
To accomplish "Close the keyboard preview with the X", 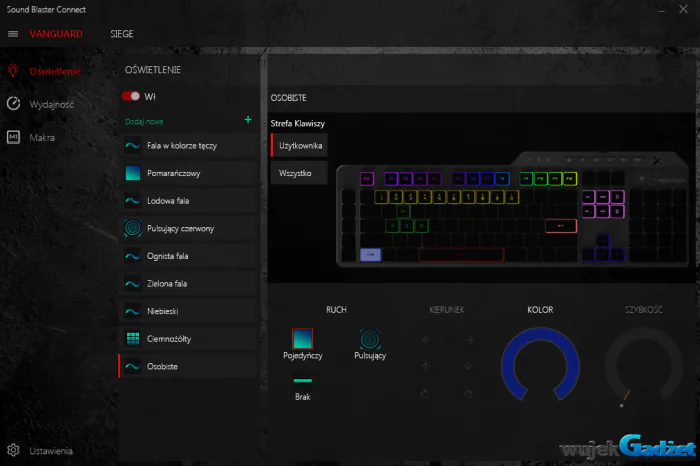I will 657,160.
